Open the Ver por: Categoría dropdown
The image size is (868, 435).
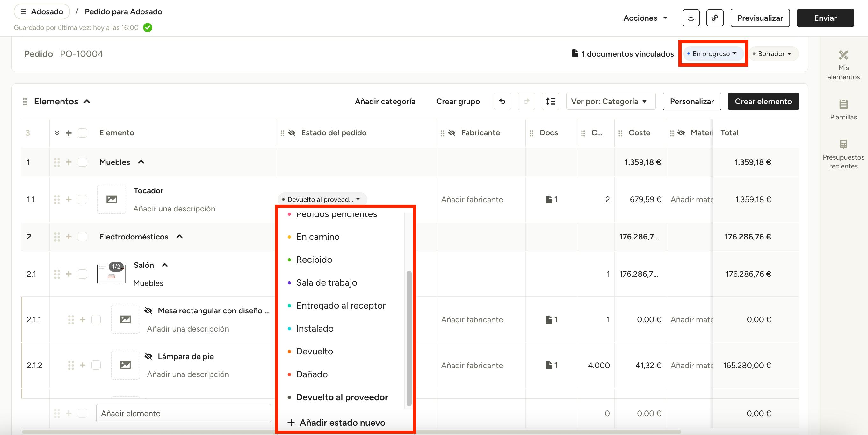pyautogui.click(x=610, y=101)
